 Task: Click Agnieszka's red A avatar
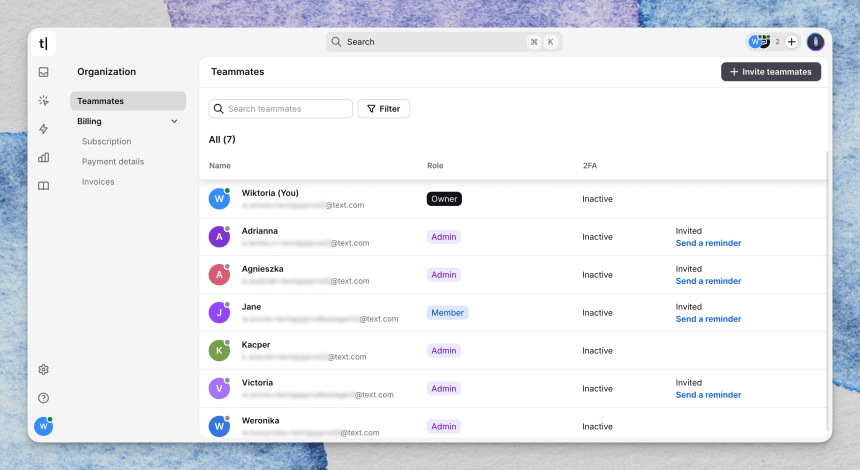[x=219, y=274]
